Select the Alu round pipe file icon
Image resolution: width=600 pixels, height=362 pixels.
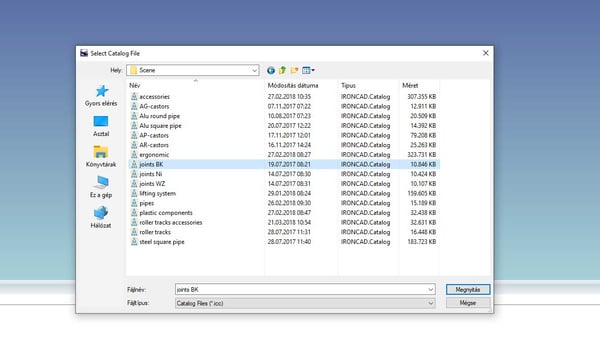tap(134, 116)
